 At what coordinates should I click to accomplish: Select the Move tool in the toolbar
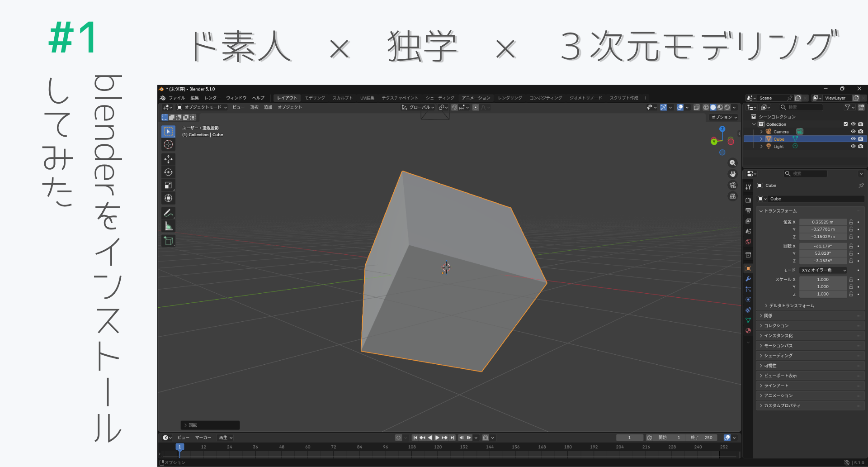click(x=168, y=159)
